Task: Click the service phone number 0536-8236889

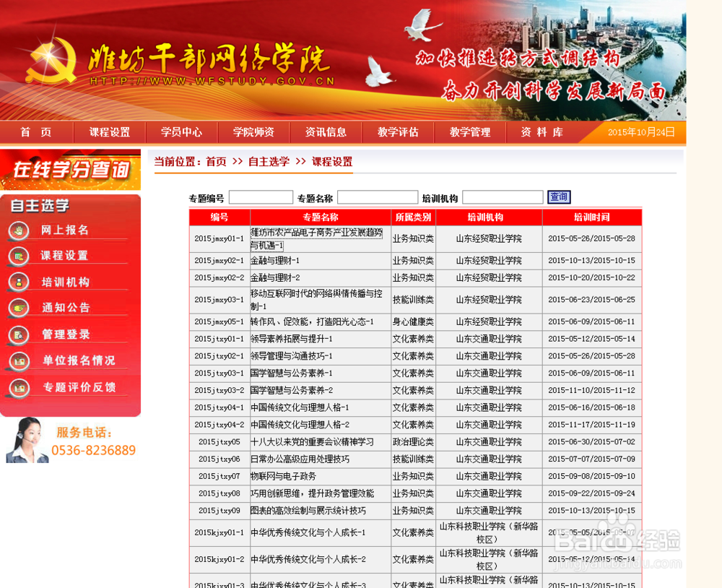Action: pos(93,450)
